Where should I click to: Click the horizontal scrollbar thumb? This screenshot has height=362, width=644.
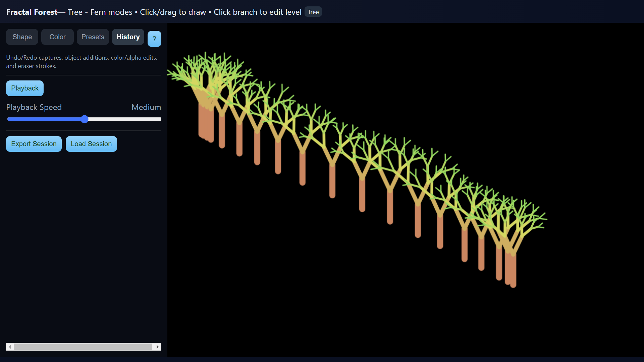click(x=83, y=347)
